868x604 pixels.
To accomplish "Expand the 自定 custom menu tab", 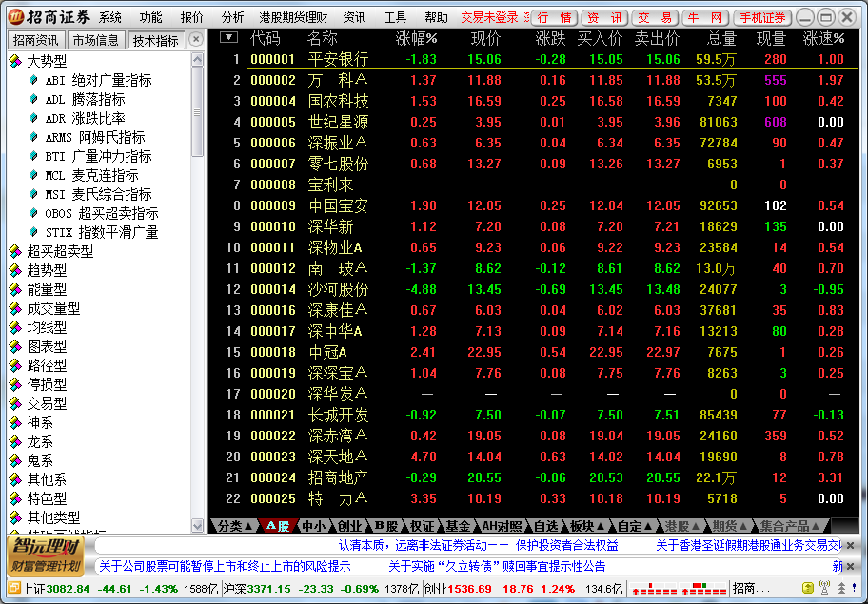I will 635,526.
